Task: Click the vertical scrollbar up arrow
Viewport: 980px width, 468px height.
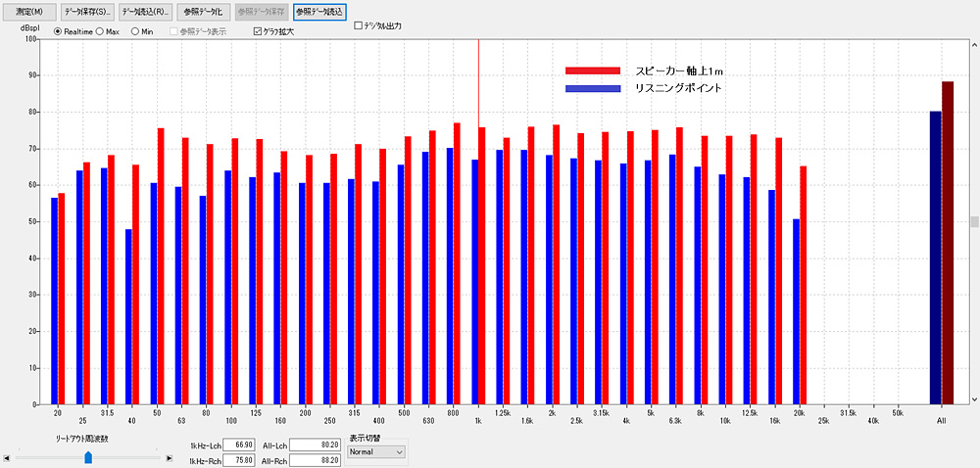Action: pos(974,43)
